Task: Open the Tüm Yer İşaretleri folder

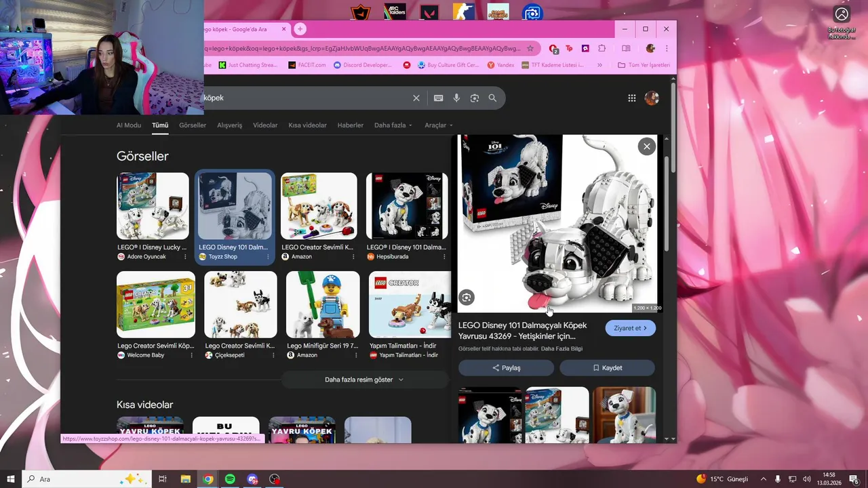Action: pos(644,65)
